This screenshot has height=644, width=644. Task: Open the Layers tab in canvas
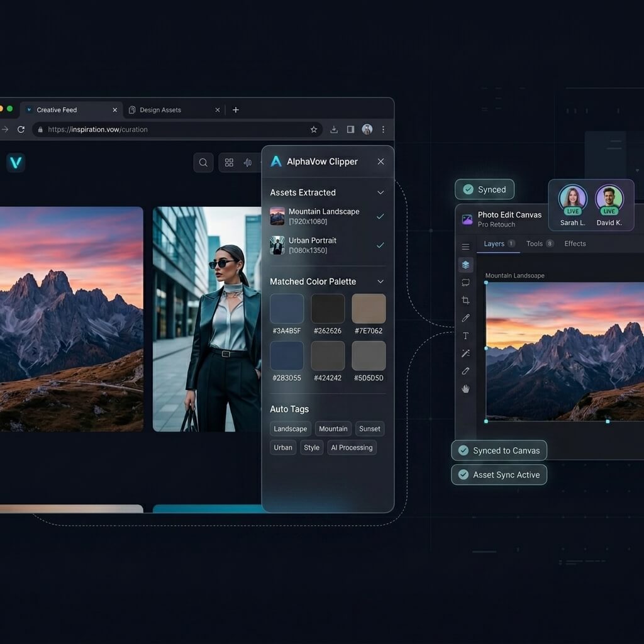tap(499, 243)
